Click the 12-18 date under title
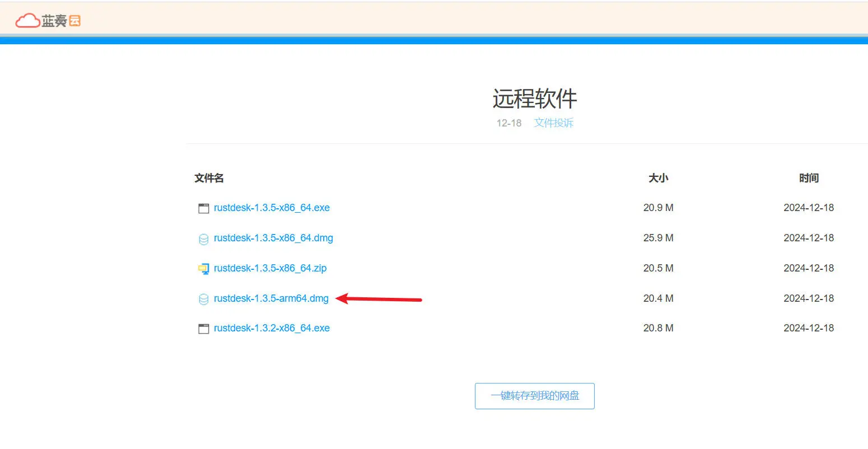The width and height of the screenshot is (868, 449). click(x=509, y=123)
